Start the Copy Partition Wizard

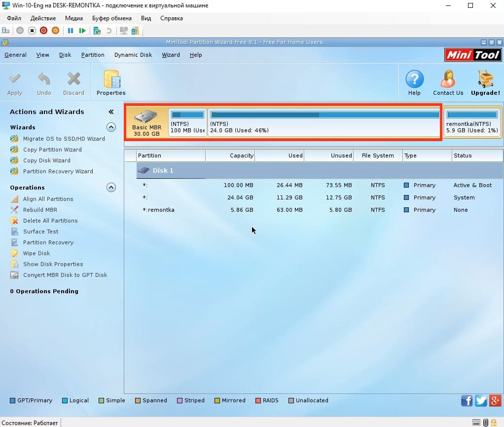tap(52, 150)
